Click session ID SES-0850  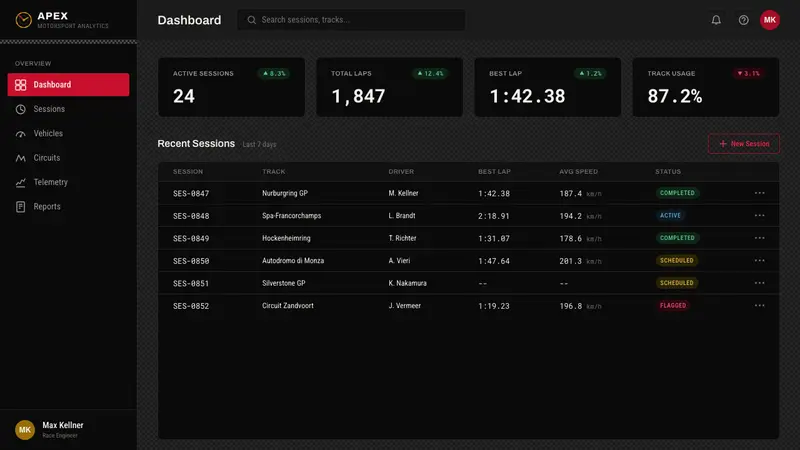click(191, 261)
